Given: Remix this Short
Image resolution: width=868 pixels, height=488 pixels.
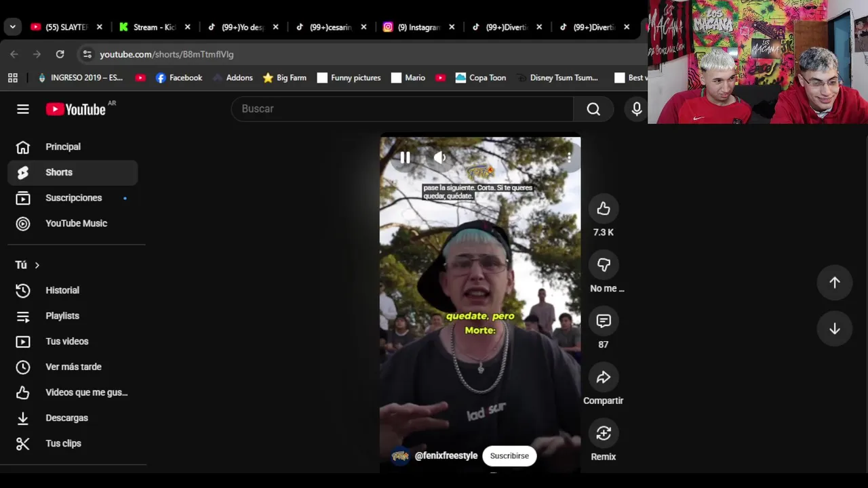Looking at the screenshot, I should click(x=604, y=433).
